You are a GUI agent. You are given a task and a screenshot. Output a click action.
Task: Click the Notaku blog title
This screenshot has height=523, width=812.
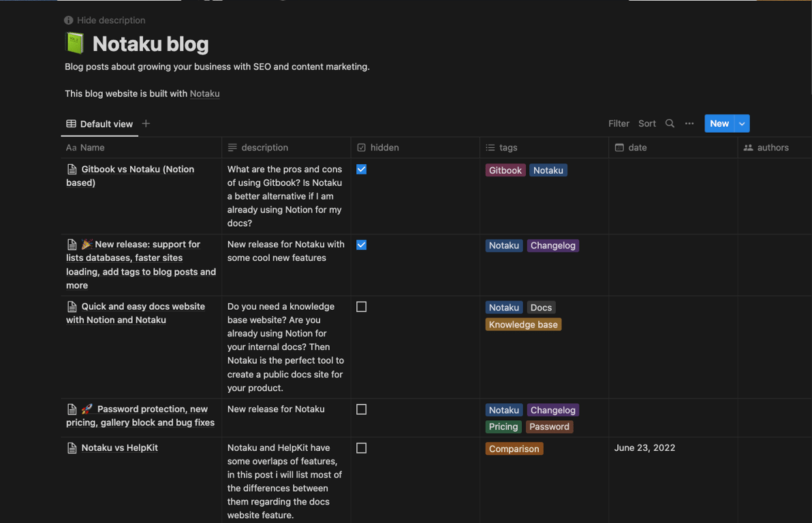point(151,44)
